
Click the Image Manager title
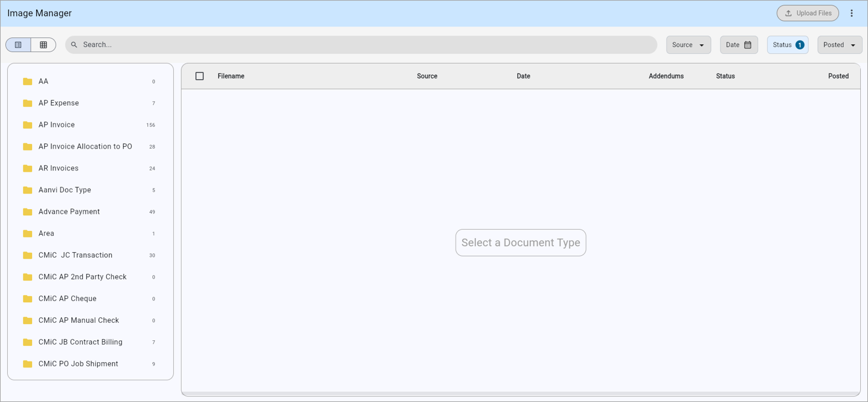tap(39, 13)
